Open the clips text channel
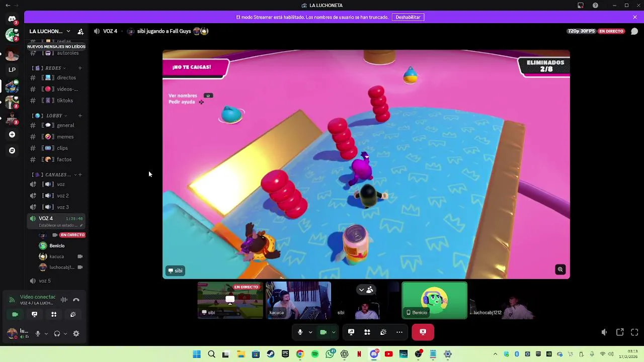644x362 pixels. [x=56, y=148]
